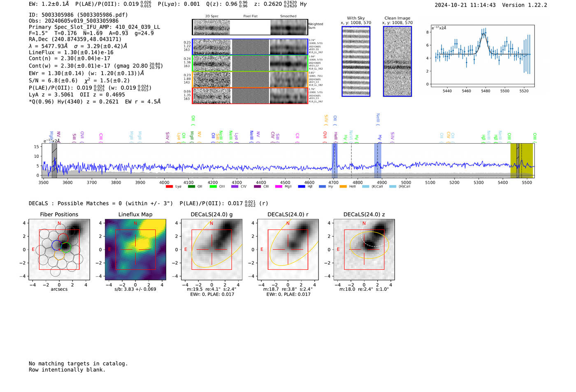Open the Lineflux Map thumbnail

click(135, 250)
